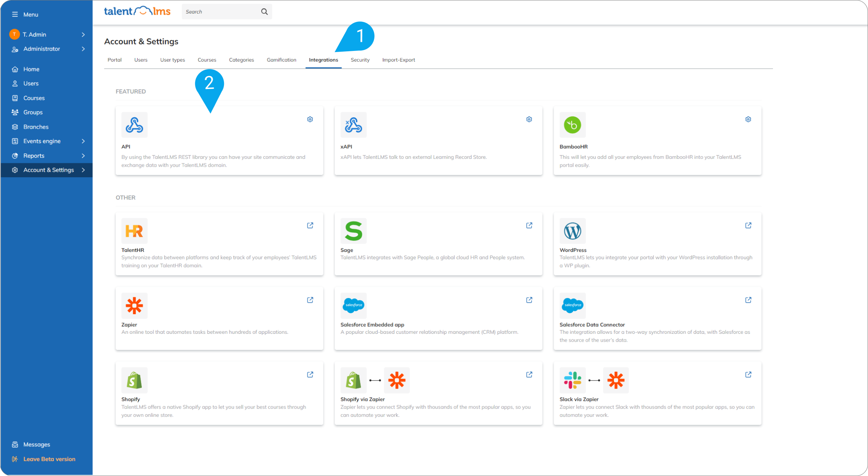The height and width of the screenshot is (476, 868).
Task: Open Slack via Zapier external link
Action: [x=748, y=375]
